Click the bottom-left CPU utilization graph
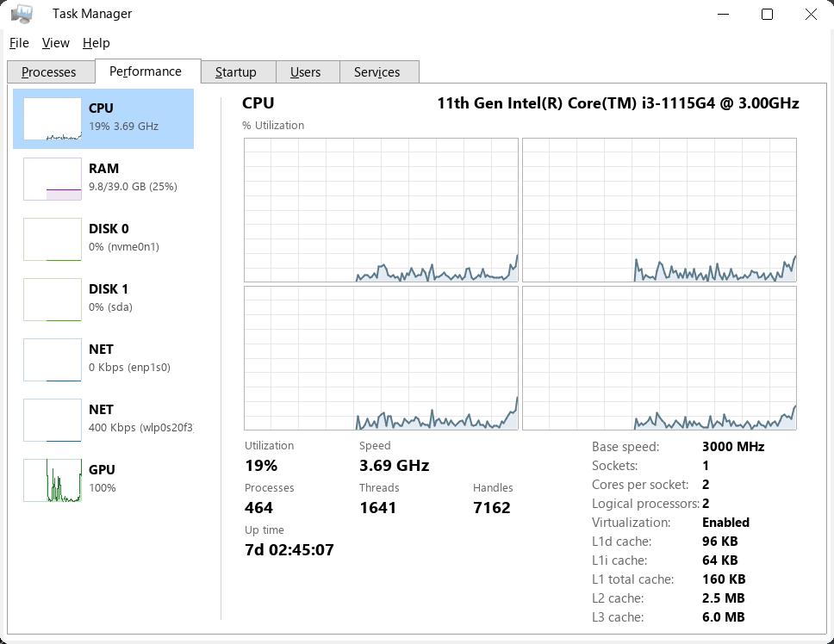The width and height of the screenshot is (834, 644). (381, 358)
